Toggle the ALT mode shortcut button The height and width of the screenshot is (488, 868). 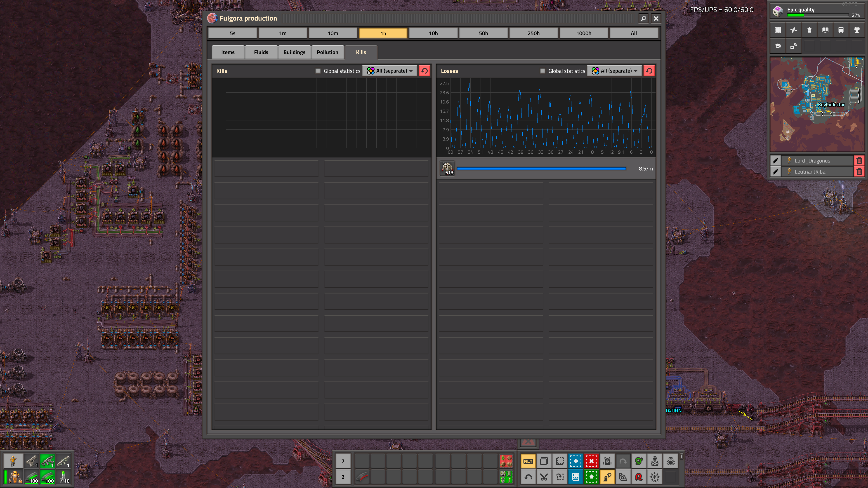pos(528,461)
